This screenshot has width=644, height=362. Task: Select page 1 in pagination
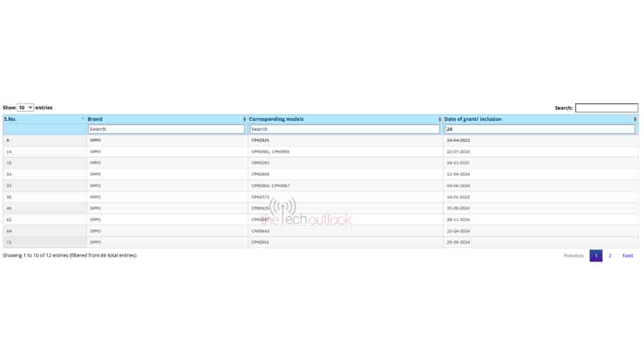[596, 256]
